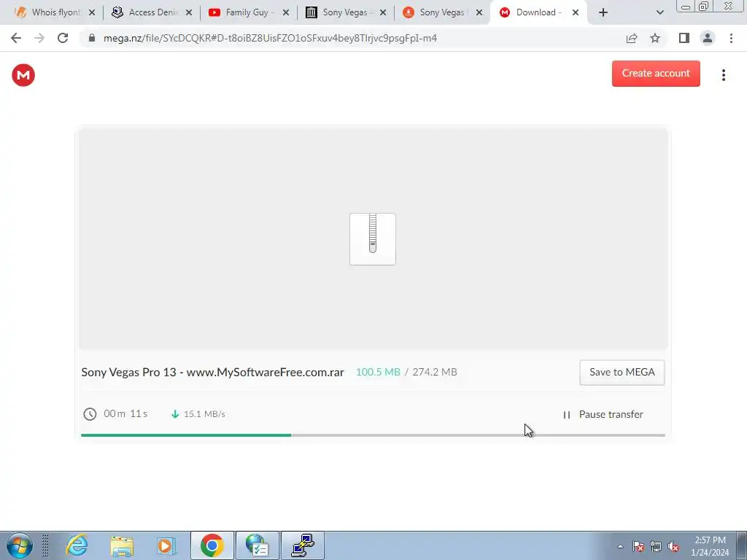This screenshot has width=747, height=560.
Task: Open the Chrome profile icon
Action: (708, 38)
